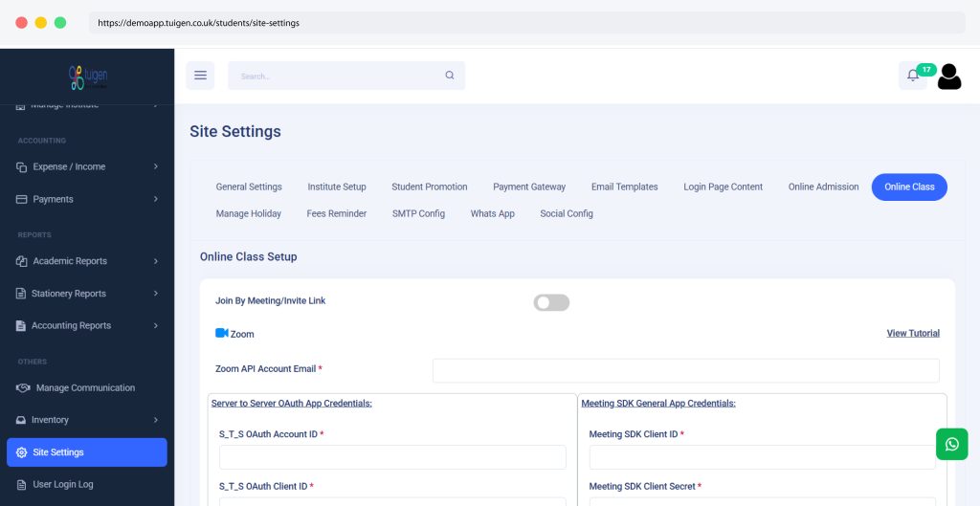This screenshot has height=506, width=980.
Task: Click the Tuigen logo
Action: pyautogui.click(x=87, y=77)
